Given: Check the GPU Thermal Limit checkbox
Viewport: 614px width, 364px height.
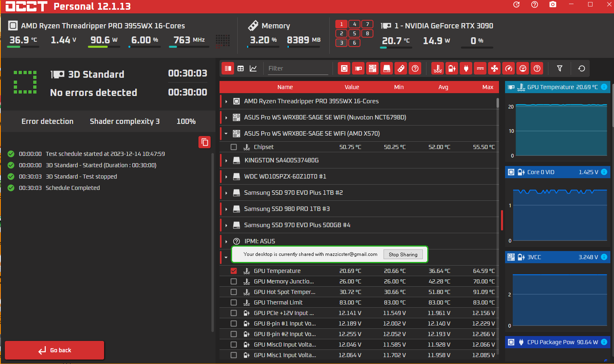Looking at the screenshot, I should click(234, 302).
